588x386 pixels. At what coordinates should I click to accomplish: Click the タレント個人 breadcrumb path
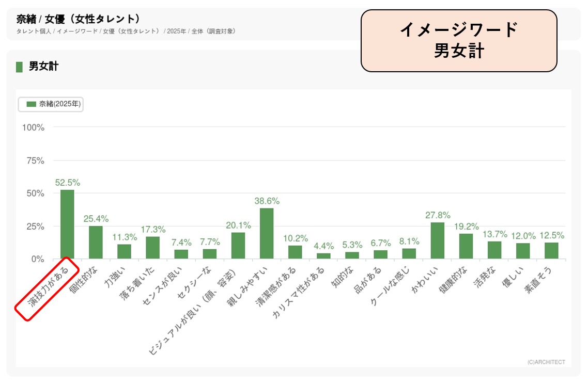[x=126, y=31]
